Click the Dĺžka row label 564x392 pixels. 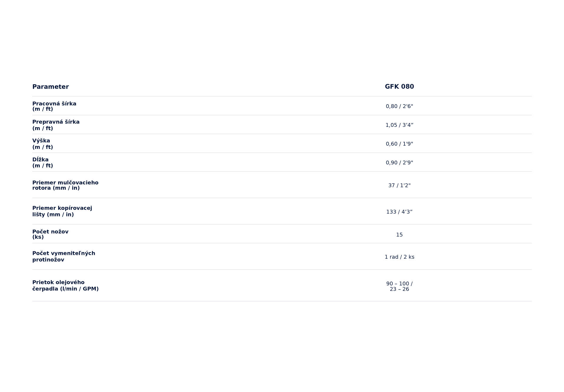click(x=43, y=163)
